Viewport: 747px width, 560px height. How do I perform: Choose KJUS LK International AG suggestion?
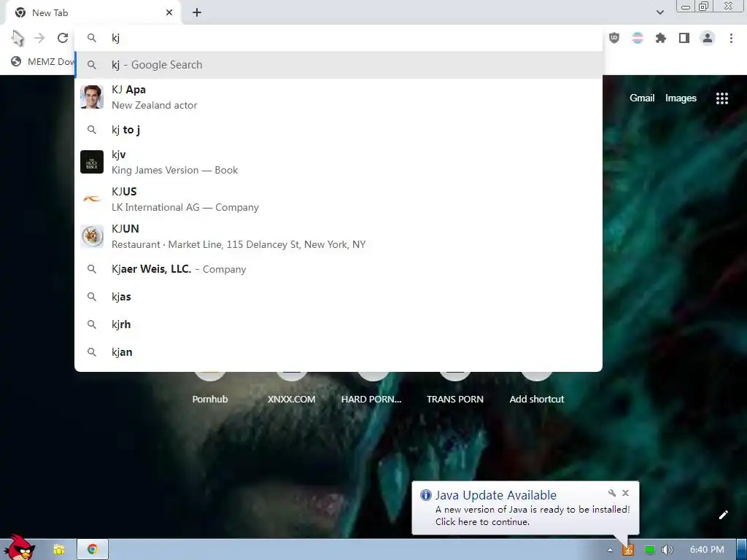pyautogui.click(x=338, y=199)
